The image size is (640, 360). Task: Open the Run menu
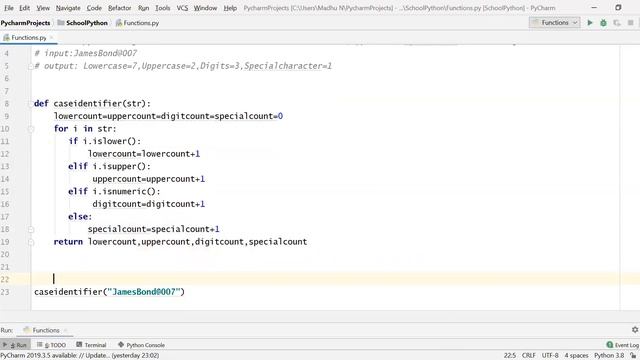tap(143, 8)
